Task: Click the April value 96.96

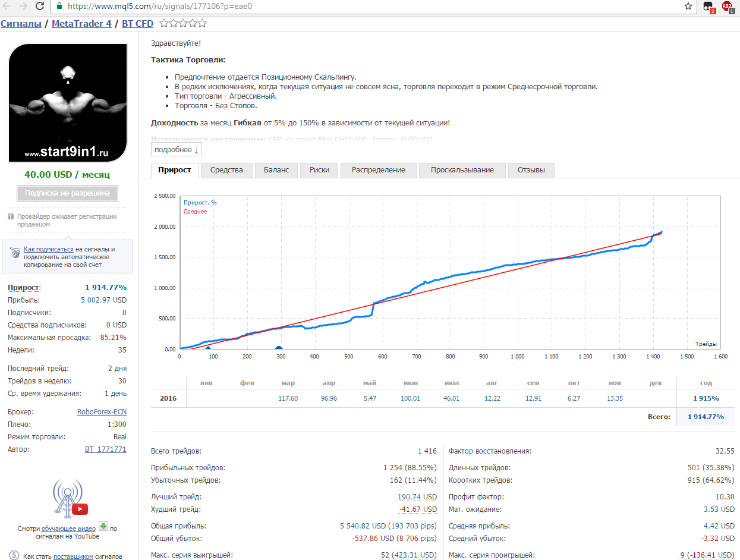Action: [x=329, y=398]
